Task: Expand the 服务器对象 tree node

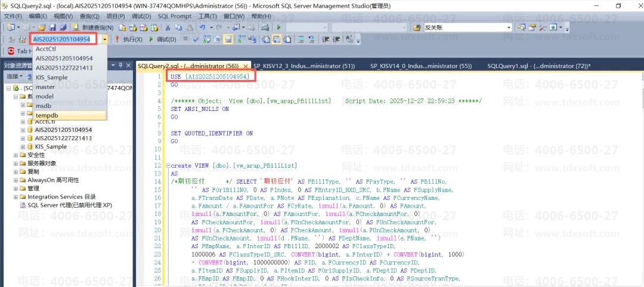Action: [16, 163]
